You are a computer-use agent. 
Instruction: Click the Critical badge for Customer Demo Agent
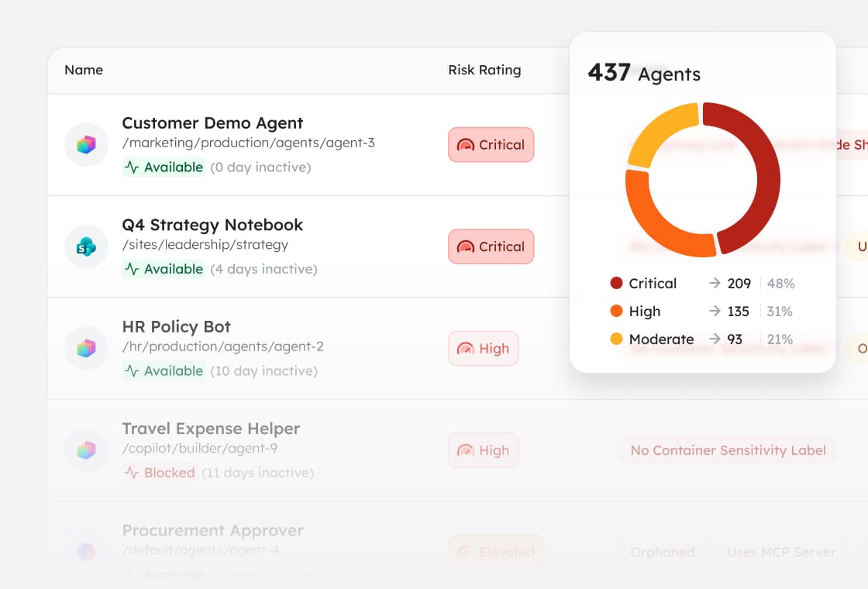(x=491, y=144)
